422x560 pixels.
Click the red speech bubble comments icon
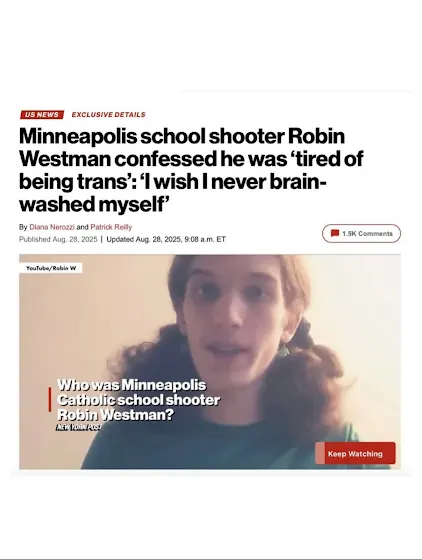tap(335, 234)
